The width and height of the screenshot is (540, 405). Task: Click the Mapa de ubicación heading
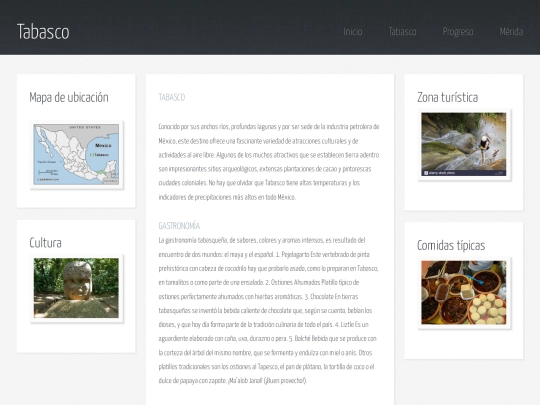(69, 97)
